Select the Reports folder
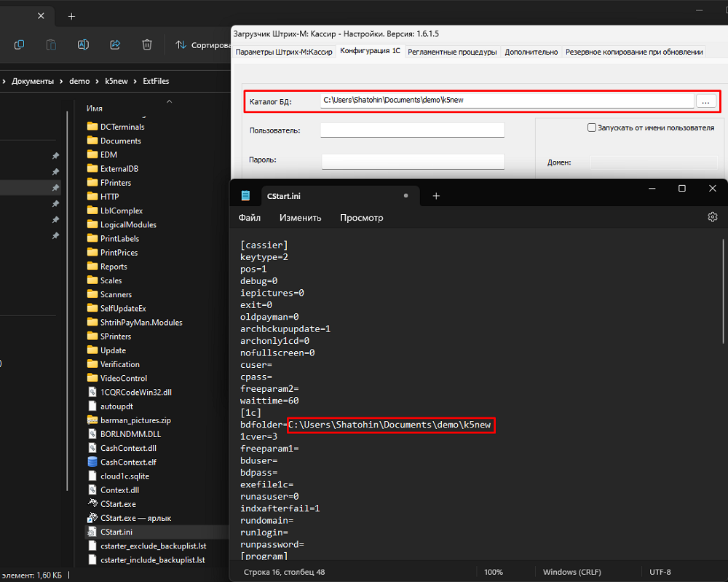The width and height of the screenshot is (728, 582). (107, 266)
